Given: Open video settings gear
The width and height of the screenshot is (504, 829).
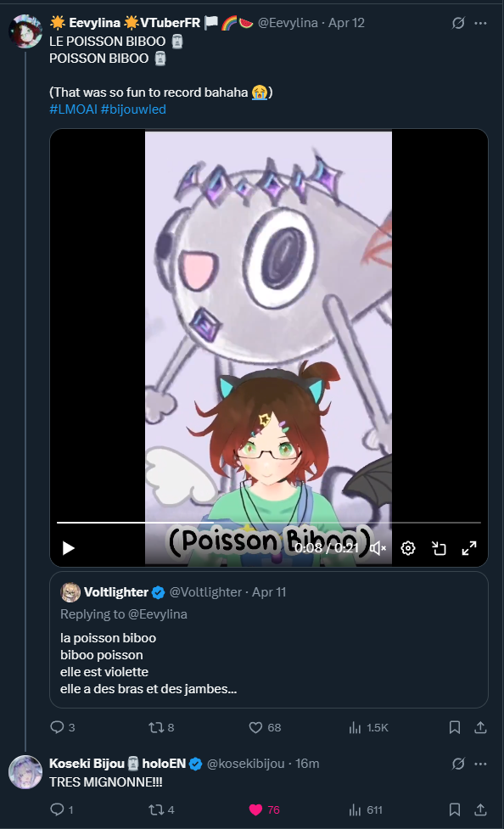Looking at the screenshot, I should point(408,548).
